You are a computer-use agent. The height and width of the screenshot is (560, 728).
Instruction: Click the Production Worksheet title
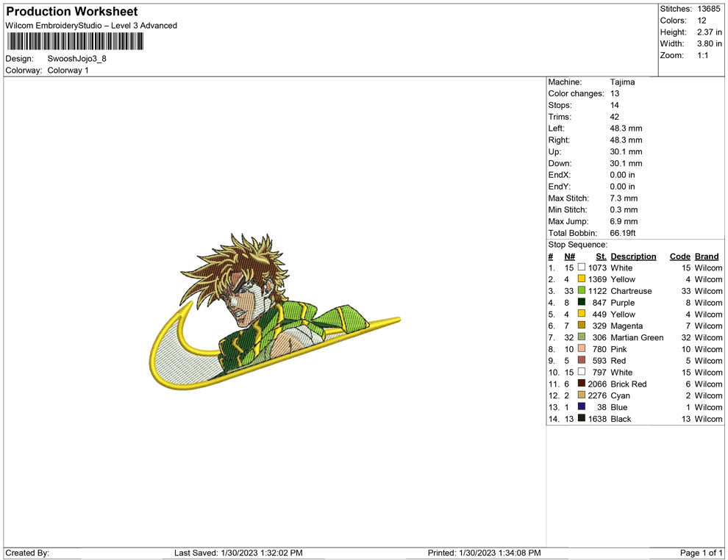click(x=72, y=12)
